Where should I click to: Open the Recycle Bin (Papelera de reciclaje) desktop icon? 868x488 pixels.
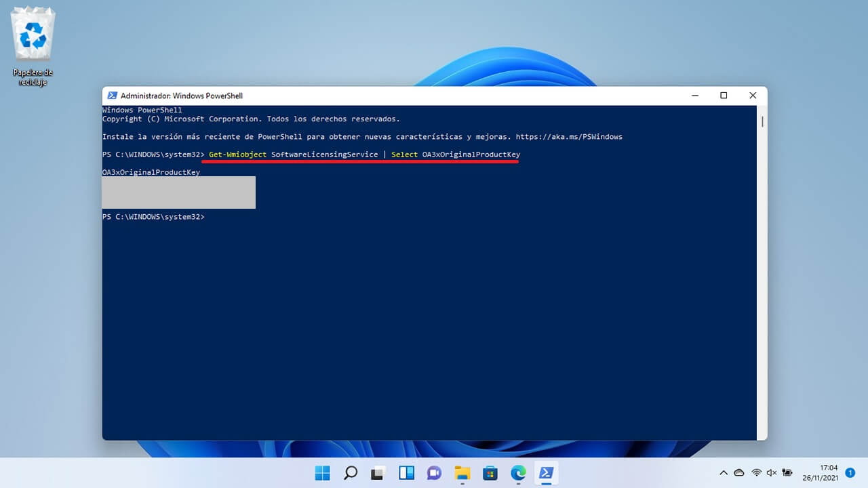(33, 46)
